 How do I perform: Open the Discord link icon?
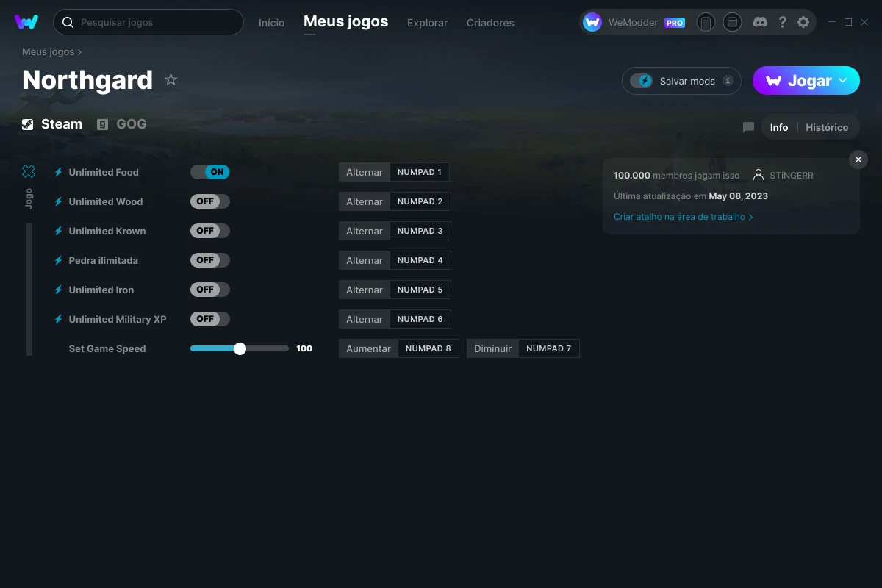761,22
